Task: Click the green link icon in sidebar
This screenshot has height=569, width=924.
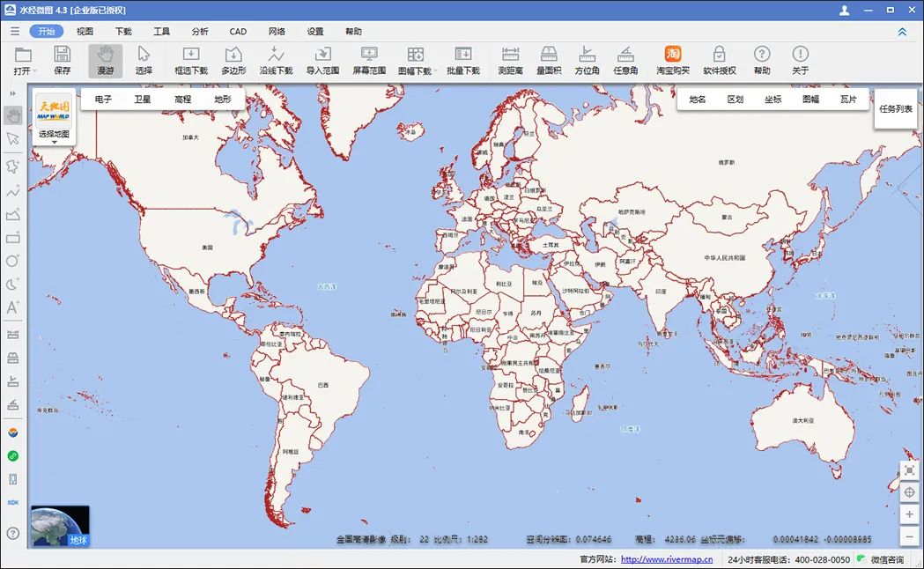Action: [13, 456]
